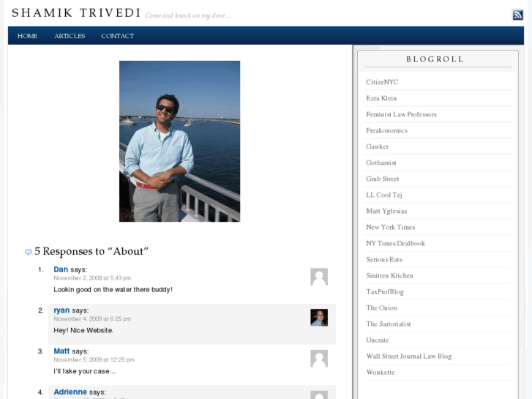This screenshot has height=399, width=532.
Task: Open Wonkette blogroll link
Action: (381, 373)
